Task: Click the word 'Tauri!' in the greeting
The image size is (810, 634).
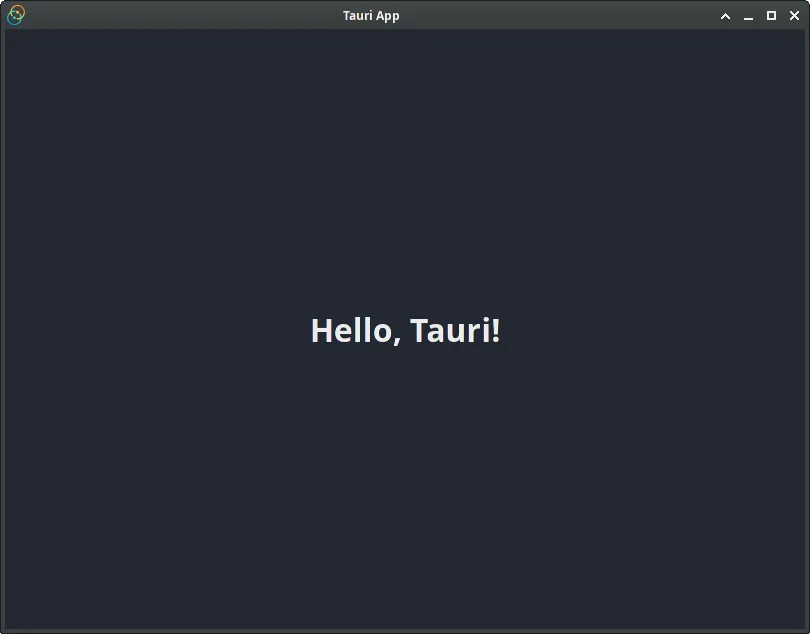Action: pos(455,331)
